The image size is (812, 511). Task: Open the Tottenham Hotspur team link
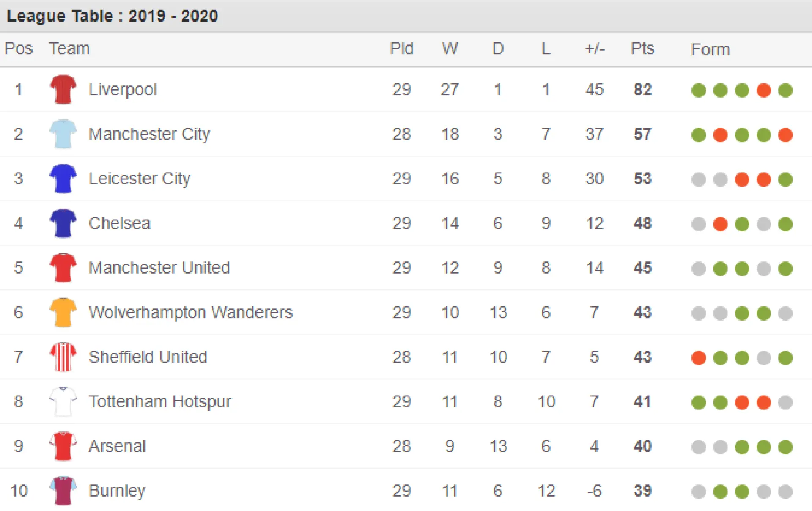coord(160,402)
